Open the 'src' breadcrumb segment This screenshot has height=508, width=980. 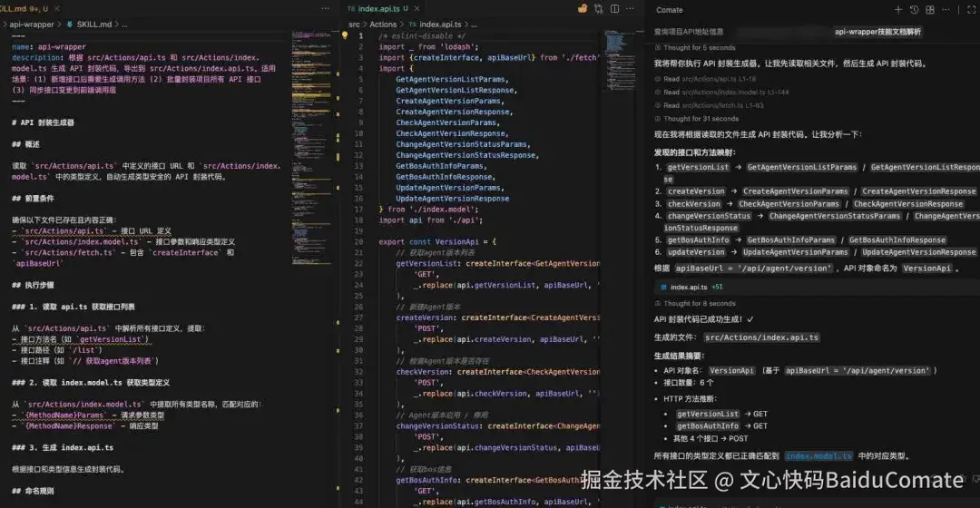[x=355, y=24]
